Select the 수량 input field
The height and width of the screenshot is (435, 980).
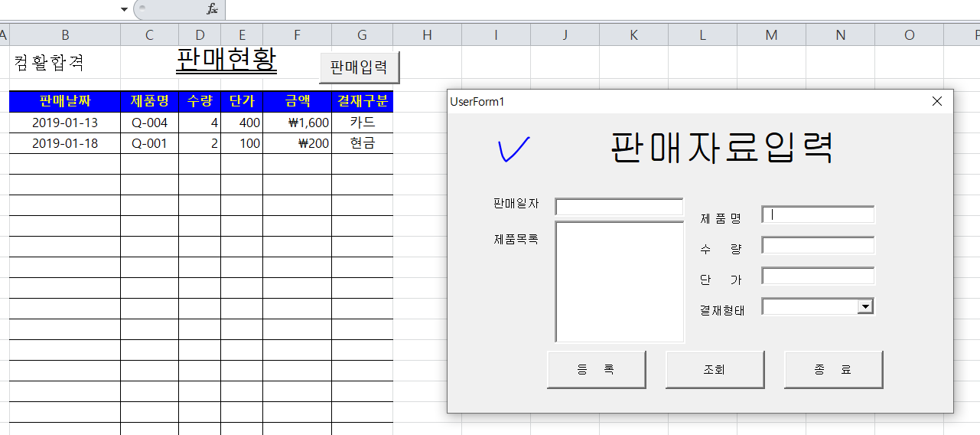pos(818,246)
